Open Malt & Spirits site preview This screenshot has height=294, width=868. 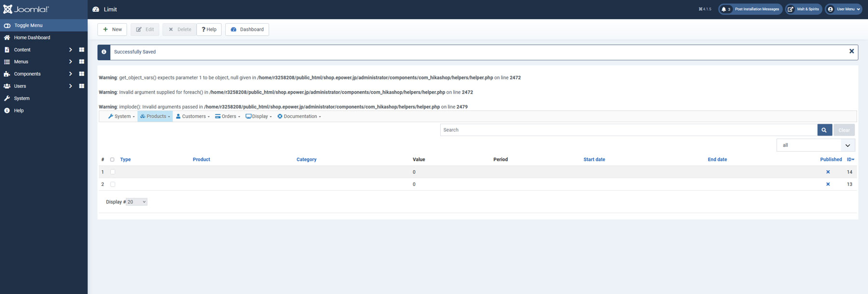click(x=803, y=9)
